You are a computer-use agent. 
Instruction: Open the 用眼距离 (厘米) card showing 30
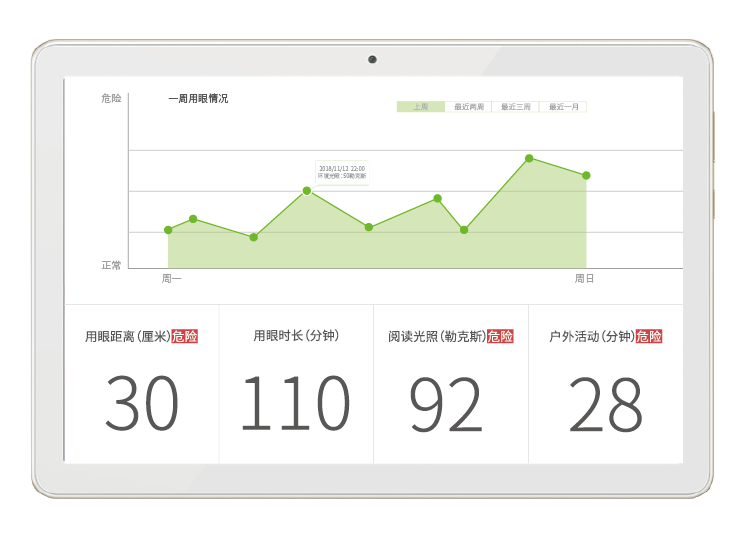coord(142,384)
